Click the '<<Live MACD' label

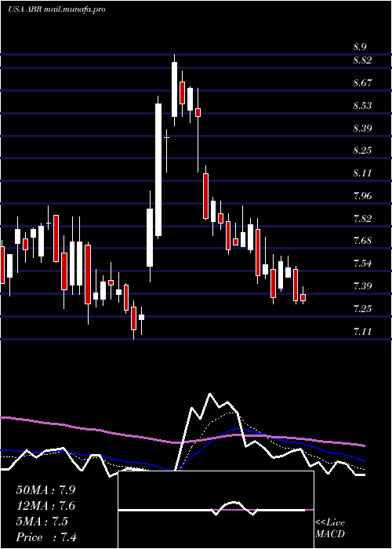click(330, 529)
